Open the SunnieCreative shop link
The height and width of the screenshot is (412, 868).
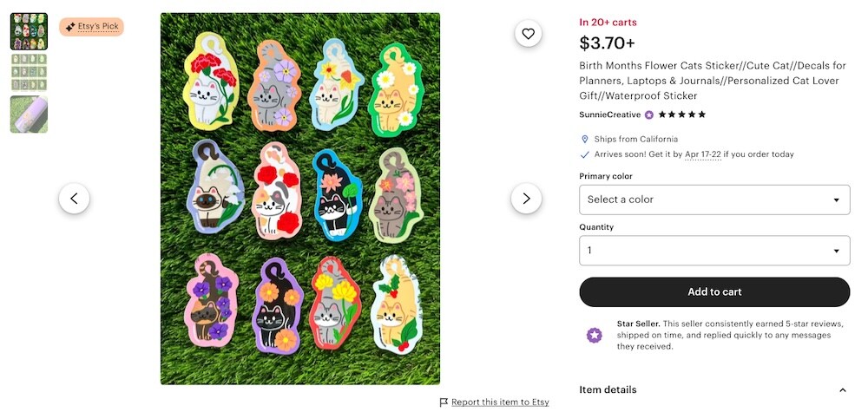[610, 114]
